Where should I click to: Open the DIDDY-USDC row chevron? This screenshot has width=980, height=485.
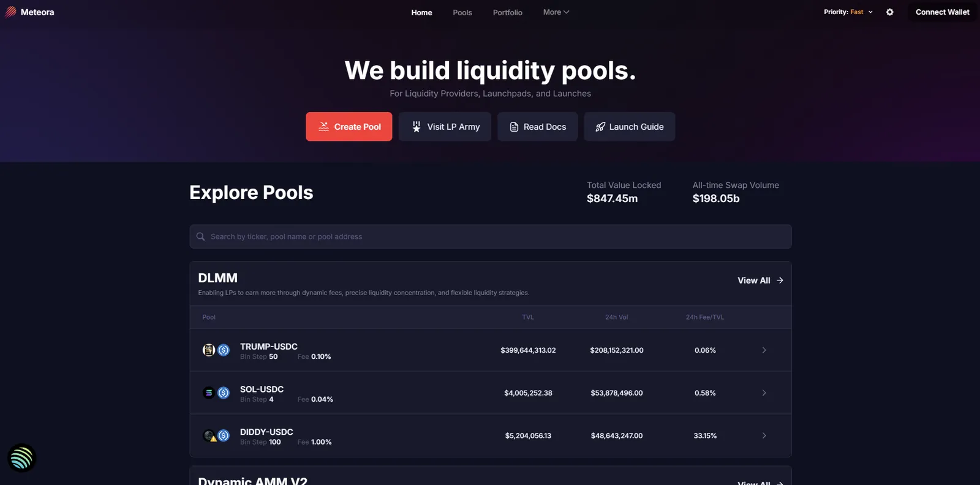(764, 435)
